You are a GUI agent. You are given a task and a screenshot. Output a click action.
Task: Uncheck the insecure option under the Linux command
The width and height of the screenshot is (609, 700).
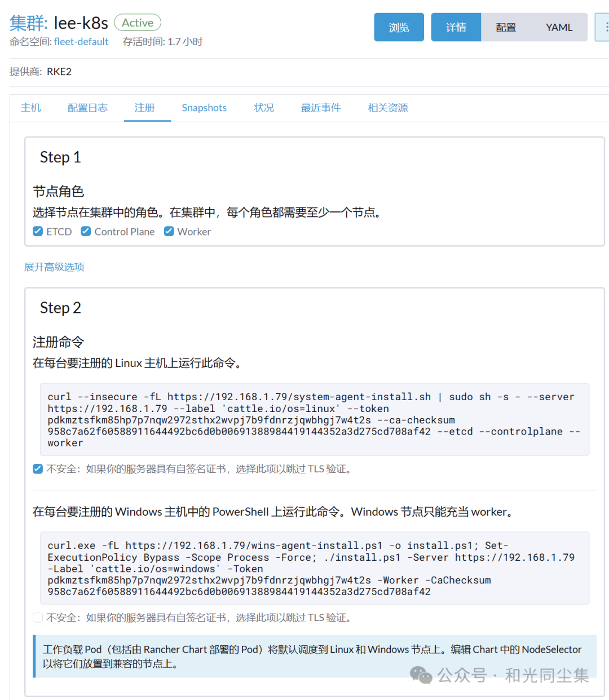coord(38,469)
